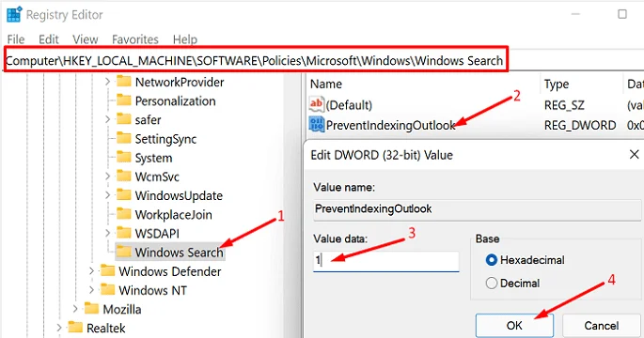Screen dimensions: 644x338
Task: Select the SettingSync tree key label
Action: 165,139
